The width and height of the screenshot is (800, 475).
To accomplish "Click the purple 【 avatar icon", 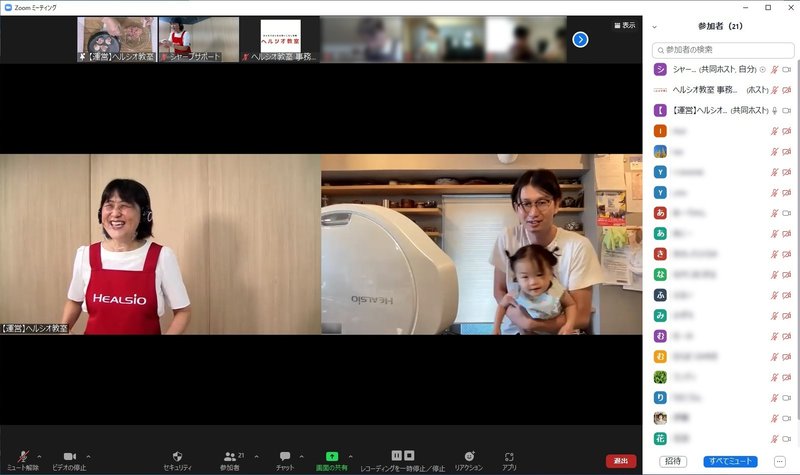I will pos(660,110).
